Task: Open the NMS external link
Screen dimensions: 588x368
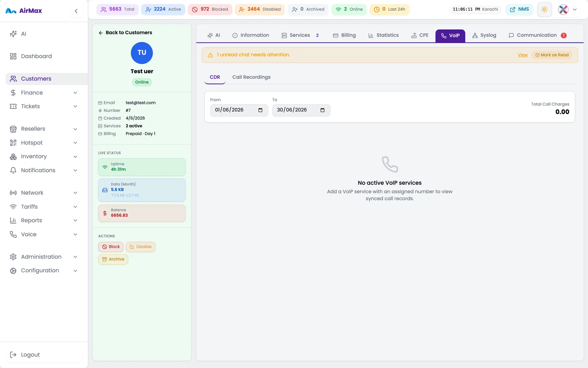Action: coord(520,9)
